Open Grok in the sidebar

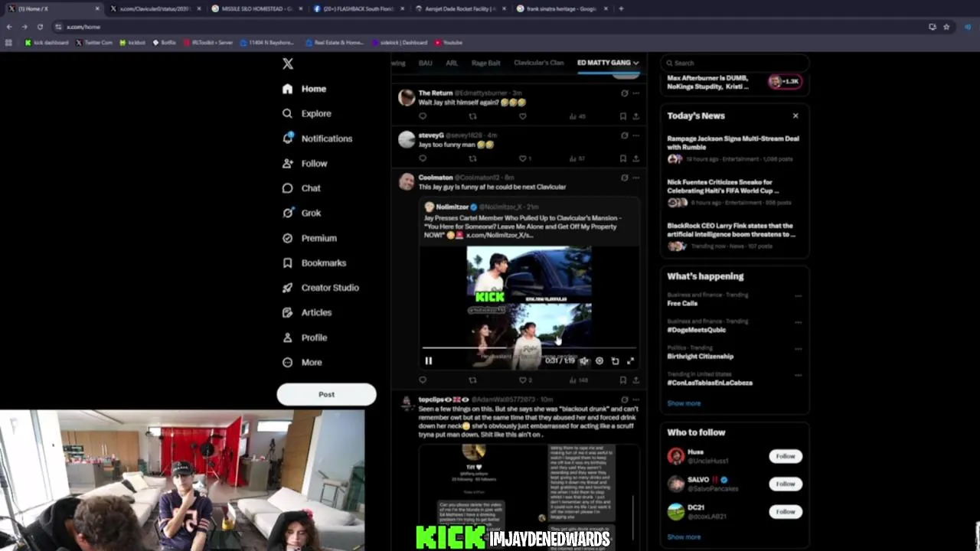[301, 213]
